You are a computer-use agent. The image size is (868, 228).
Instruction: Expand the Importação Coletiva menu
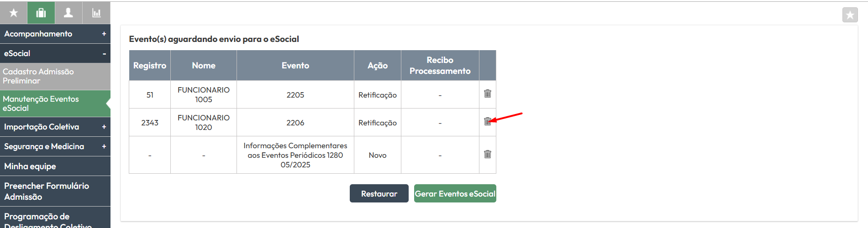click(x=55, y=127)
